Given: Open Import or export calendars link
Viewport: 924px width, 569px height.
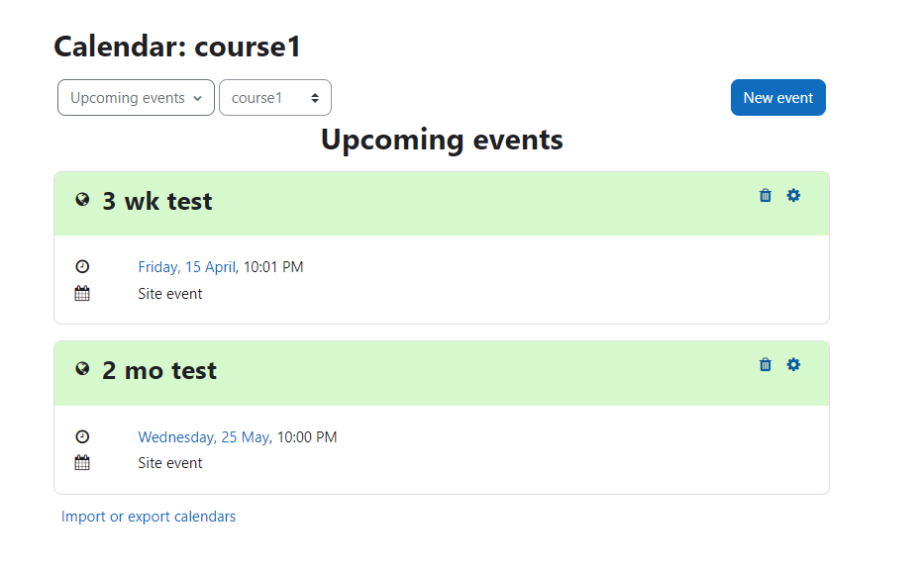Looking at the screenshot, I should click(x=149, y=517).
